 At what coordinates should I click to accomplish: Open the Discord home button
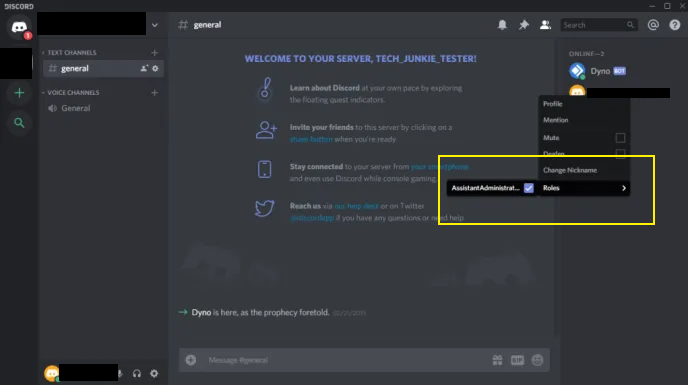(19, 27)
